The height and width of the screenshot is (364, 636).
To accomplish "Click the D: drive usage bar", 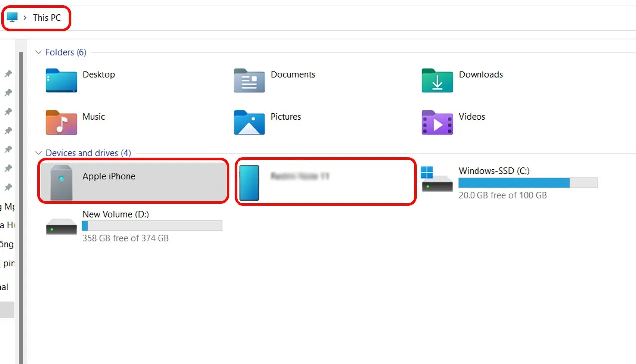I will pyautogui.click(x=152, y=226).
